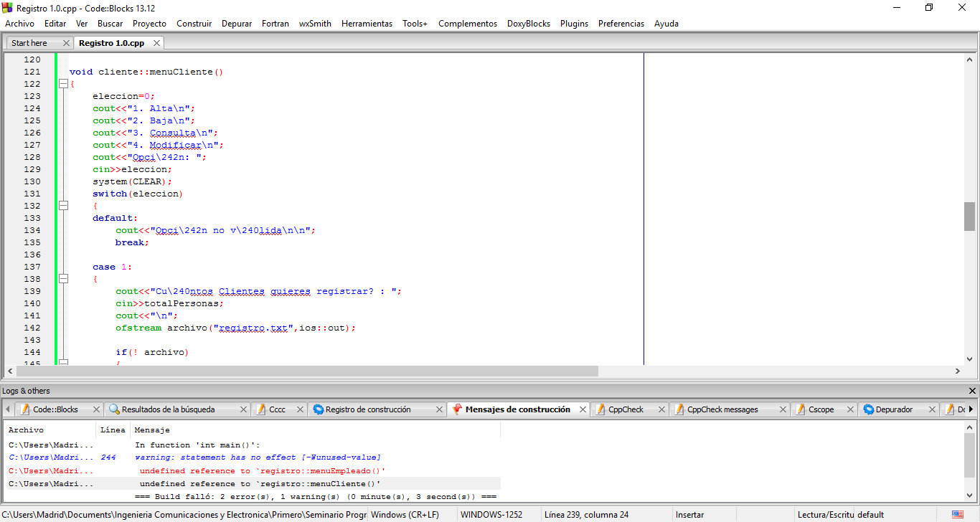This screenshot has height=522, width=980.
Task: Close the Registro 1.0.cpp editor tab
Action: (156, 43)
